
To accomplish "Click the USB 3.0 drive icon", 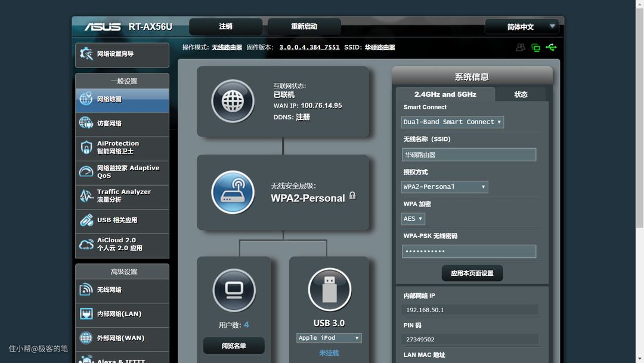I will 329,290.
